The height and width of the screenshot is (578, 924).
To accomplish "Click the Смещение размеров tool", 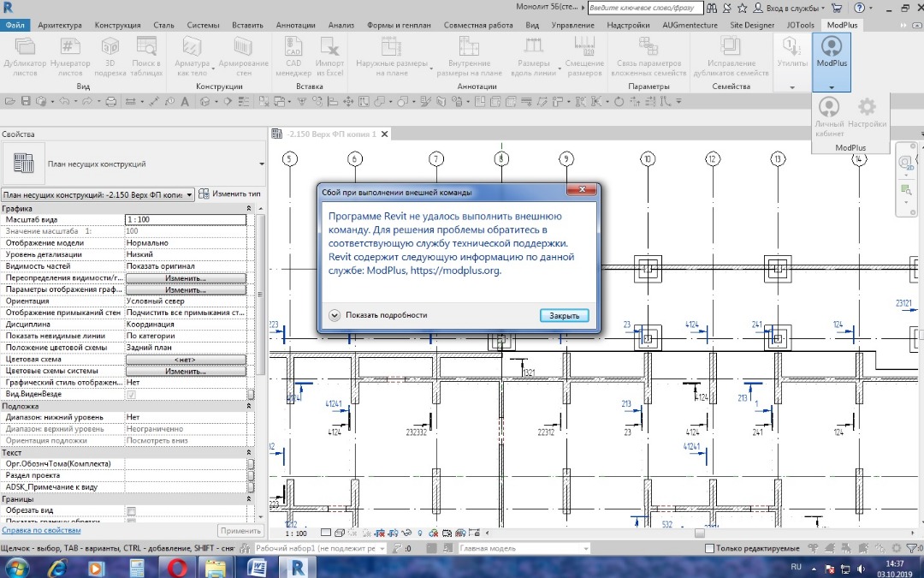I will 584,57.
